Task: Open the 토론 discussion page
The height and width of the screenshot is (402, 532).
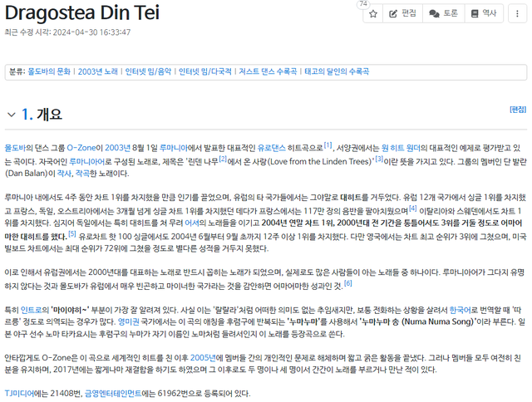Action: [x=443, y=13]
